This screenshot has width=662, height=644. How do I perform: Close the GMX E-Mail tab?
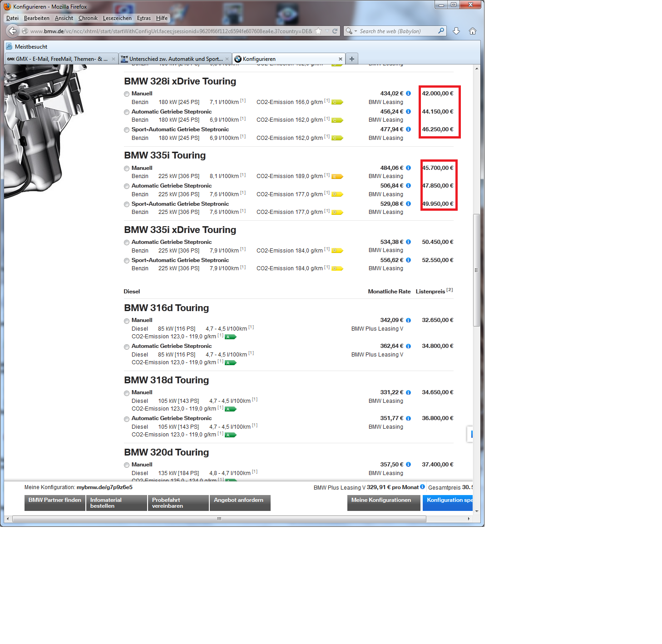114,59
